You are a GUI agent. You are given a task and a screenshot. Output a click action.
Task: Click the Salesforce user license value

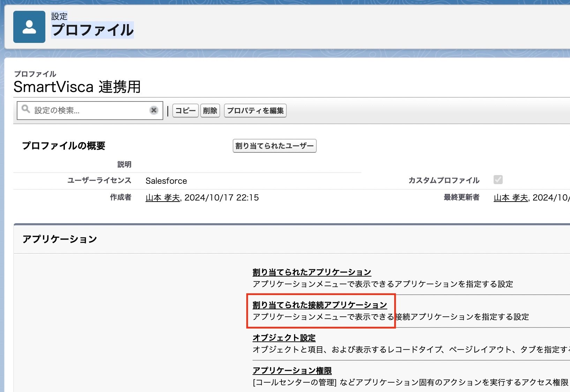point(166,181)
